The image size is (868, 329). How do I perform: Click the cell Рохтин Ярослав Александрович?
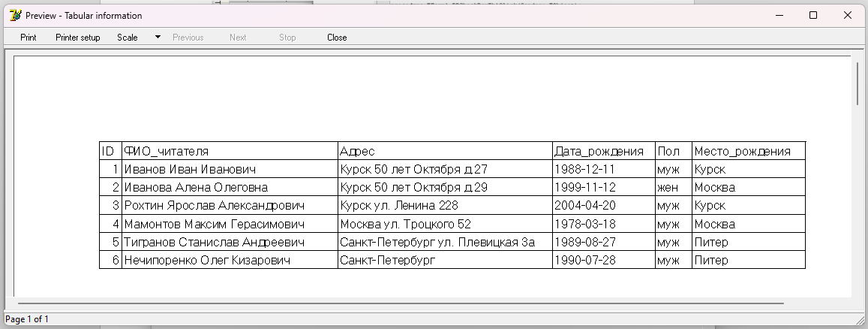(x=230, y=206)
